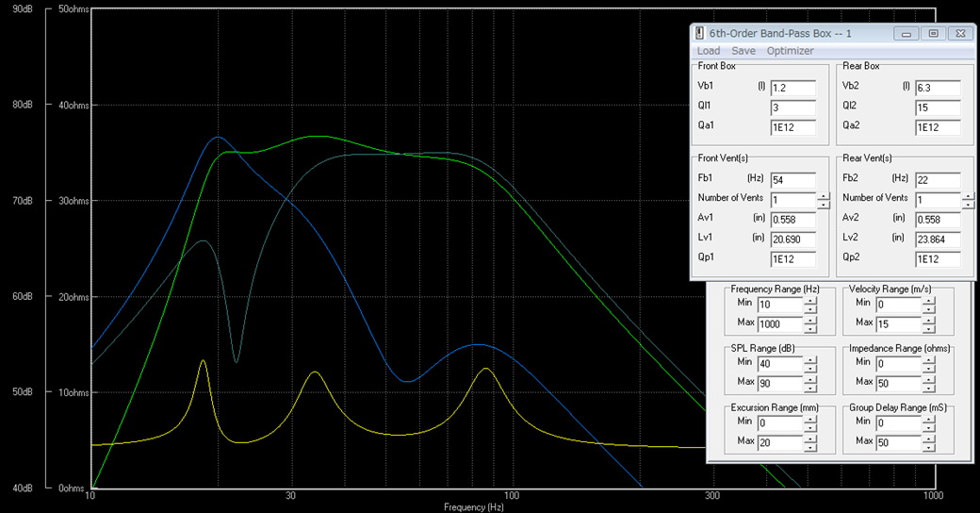The width and height of the screenshot is (980, 513).
Task: Maximize the 6th-Order Band-Pass Box window
Action: (x=933, y=33)
